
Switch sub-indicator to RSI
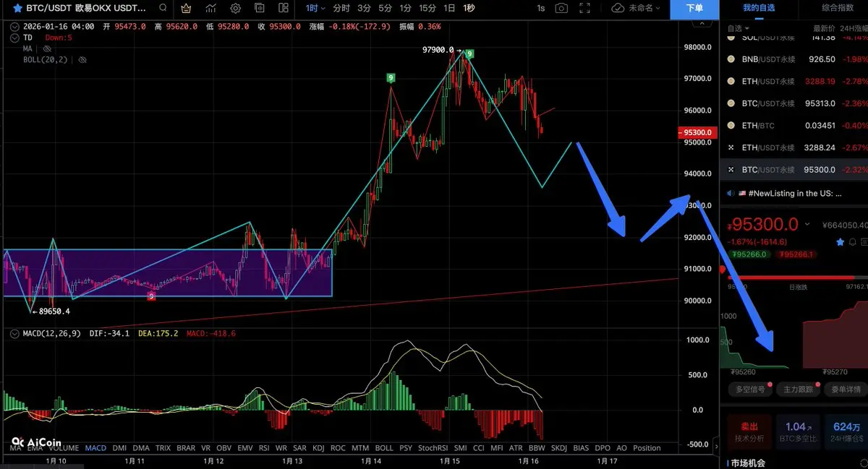click(x=264, y=448)
